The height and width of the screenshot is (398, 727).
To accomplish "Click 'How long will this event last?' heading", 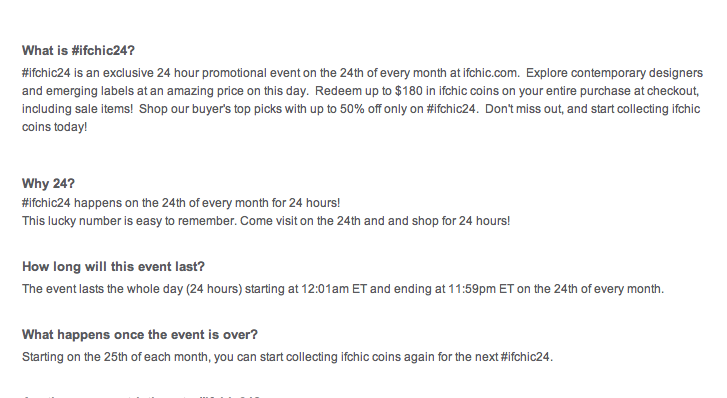I will click(x=114, y=267).
